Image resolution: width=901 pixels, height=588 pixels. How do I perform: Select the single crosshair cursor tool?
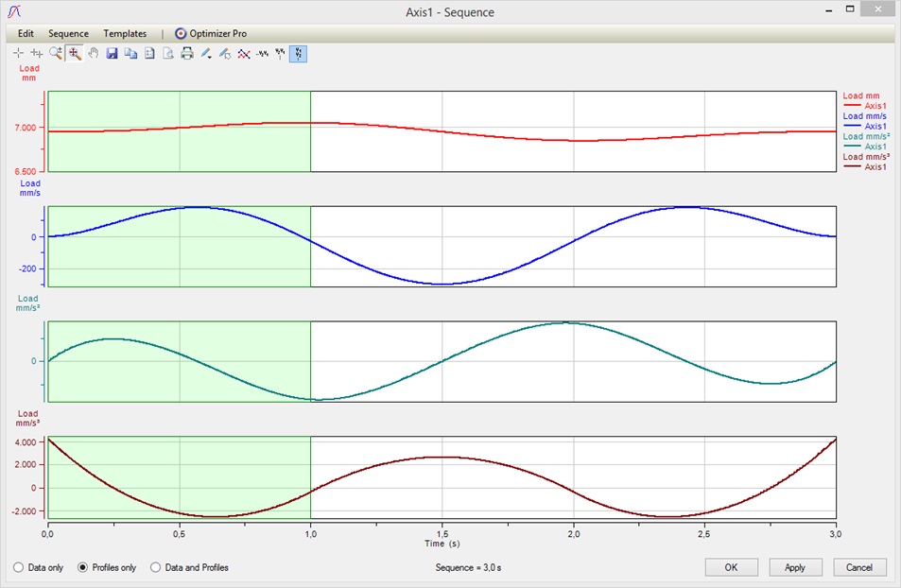[x=18, y=54]
